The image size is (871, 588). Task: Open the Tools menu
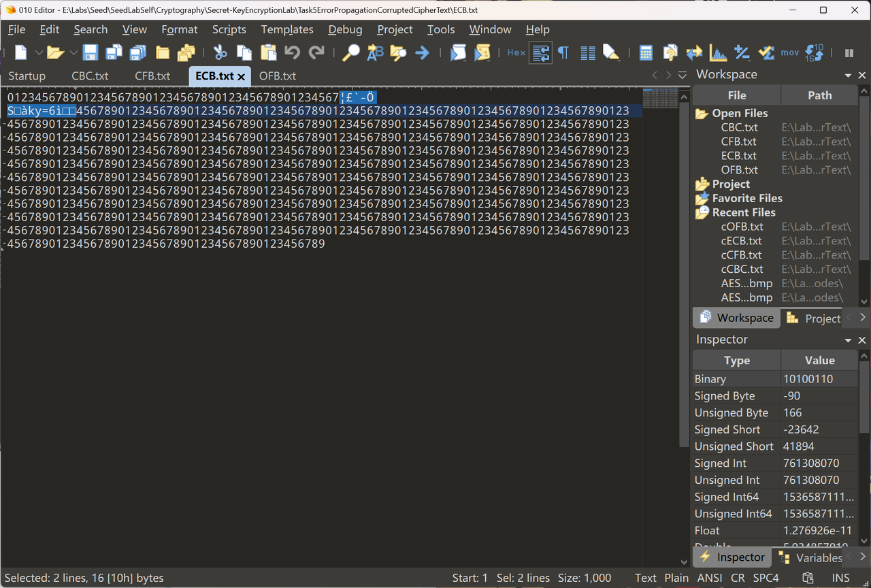click(441, 29)
